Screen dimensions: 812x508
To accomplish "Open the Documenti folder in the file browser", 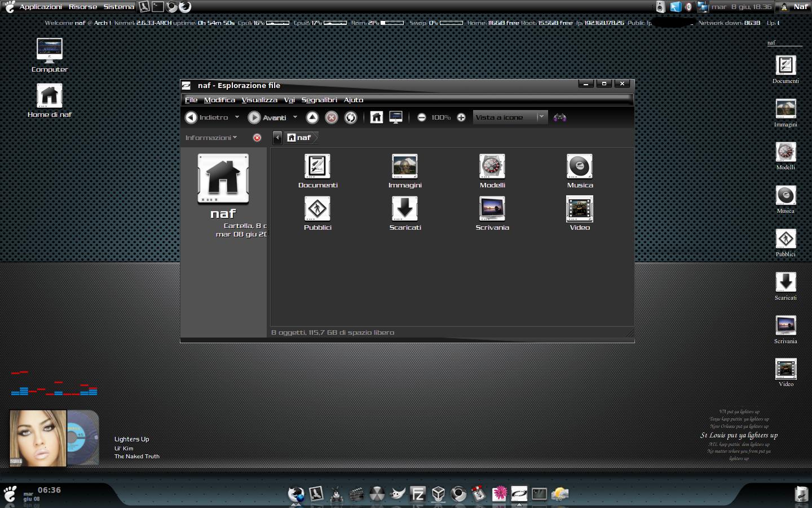I will point(317,171).
